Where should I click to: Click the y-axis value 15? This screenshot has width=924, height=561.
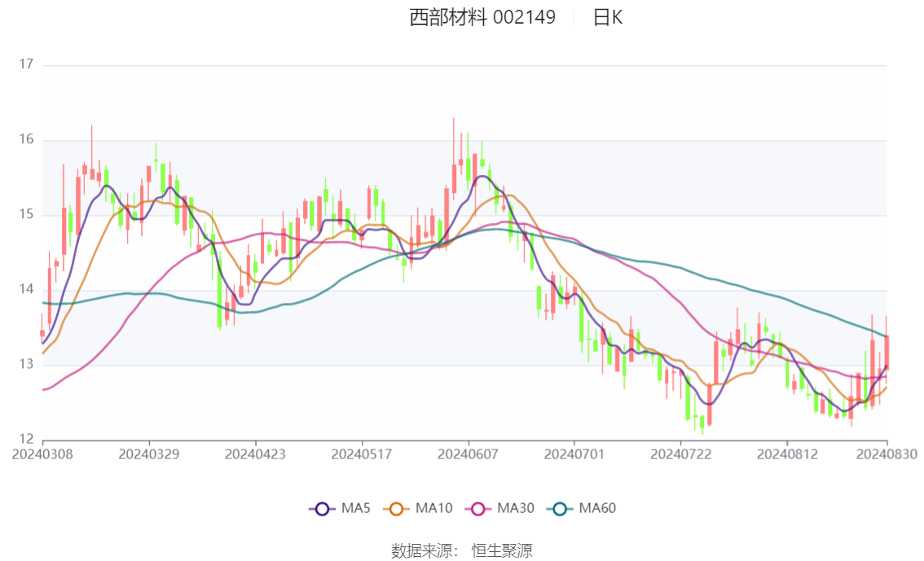coord(26,214)
